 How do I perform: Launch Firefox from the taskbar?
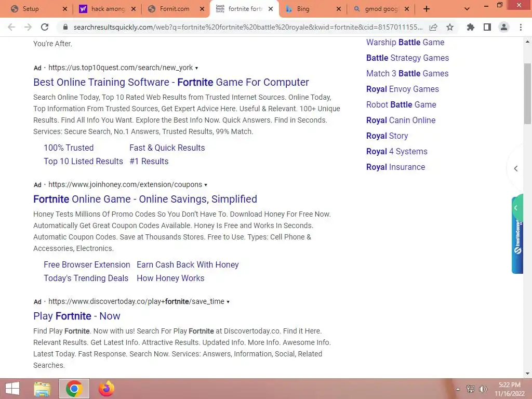(106, 389)
